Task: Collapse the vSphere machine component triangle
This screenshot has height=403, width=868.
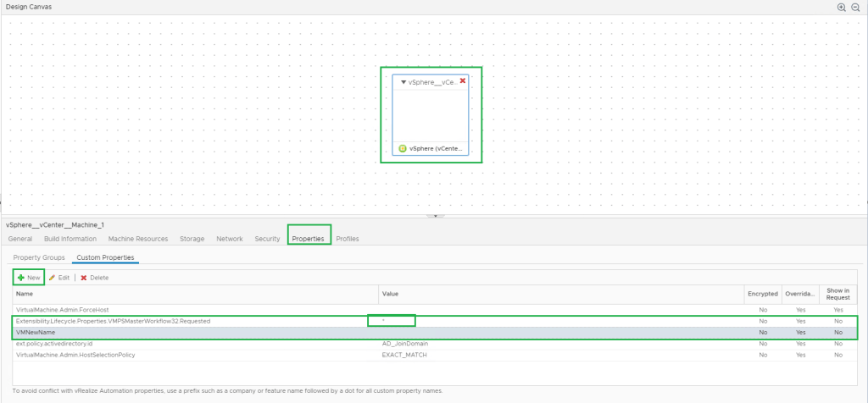Action: point(403,82)
